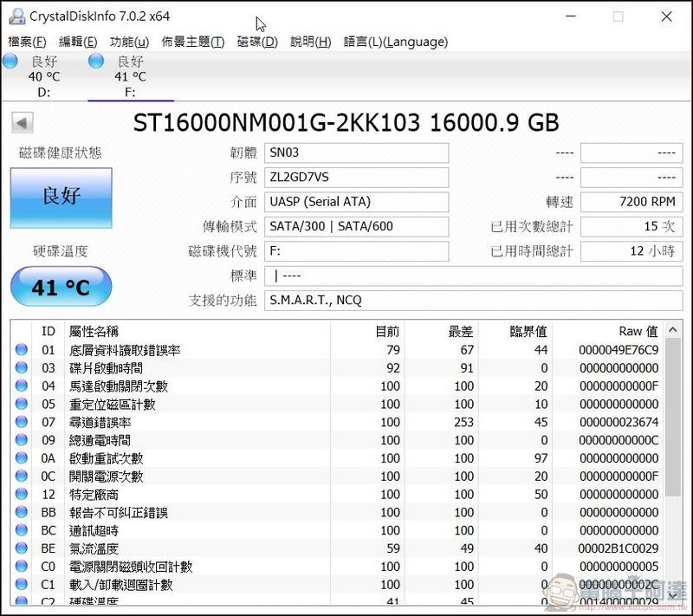The width and height of the screenshot is (693, 616).
Task: Open the 磁碟(D) menu
Action: tap(257, 42)
